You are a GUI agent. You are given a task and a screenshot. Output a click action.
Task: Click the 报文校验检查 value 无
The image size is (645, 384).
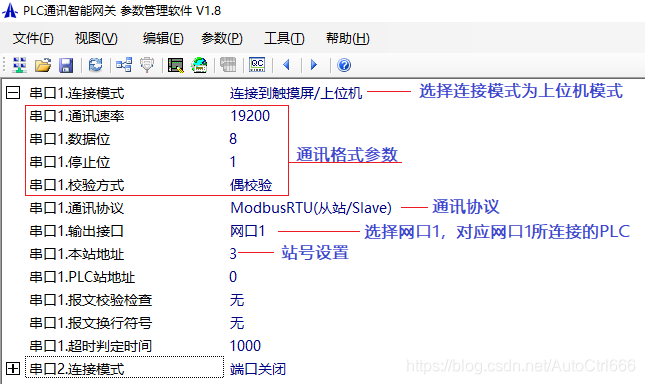(237, 300)
